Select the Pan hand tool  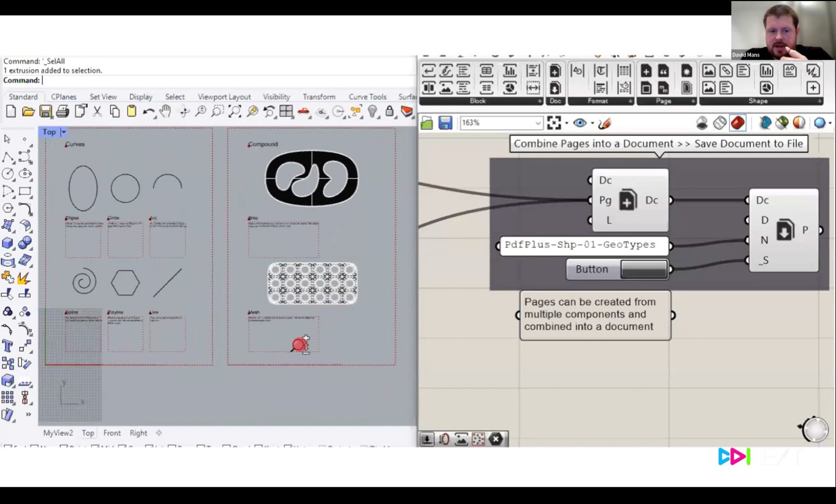pyautogui.click(x=165, y=112)
